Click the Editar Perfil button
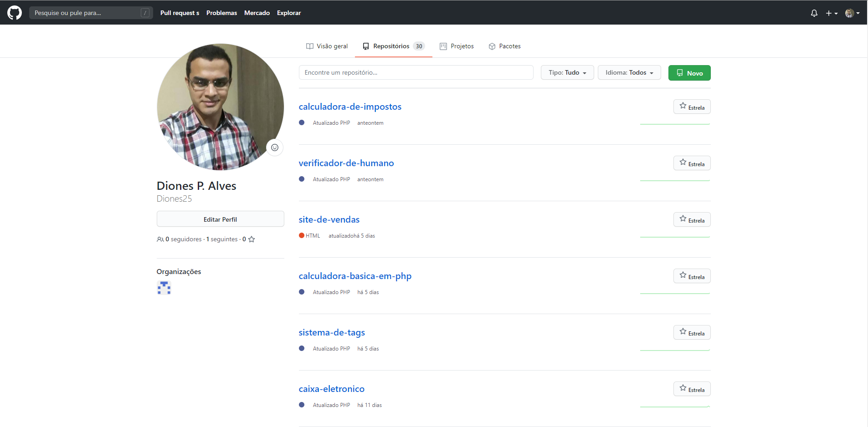 coord(220,219)
